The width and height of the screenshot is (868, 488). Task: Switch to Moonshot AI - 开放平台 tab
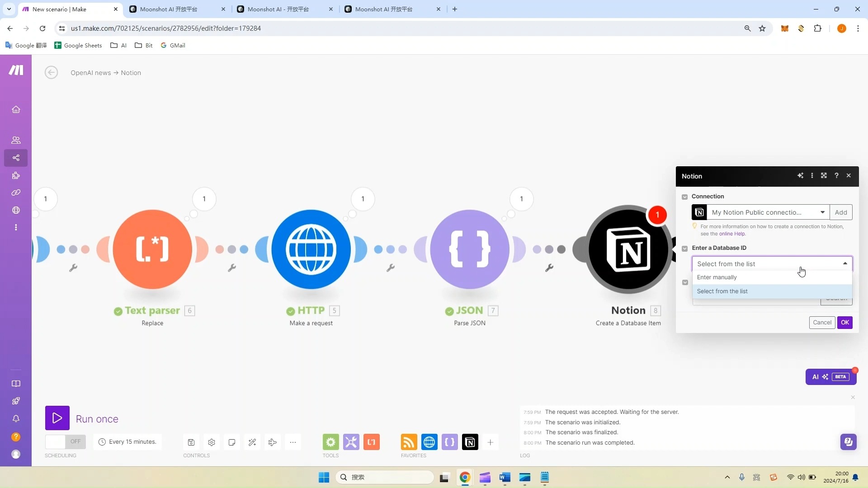point(285,9)
